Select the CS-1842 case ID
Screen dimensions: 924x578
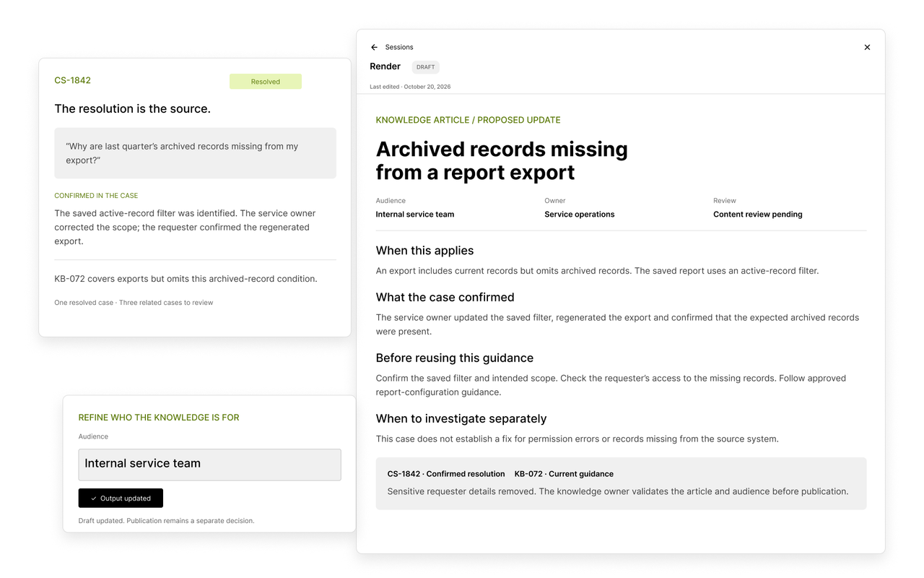click(72, 80)
